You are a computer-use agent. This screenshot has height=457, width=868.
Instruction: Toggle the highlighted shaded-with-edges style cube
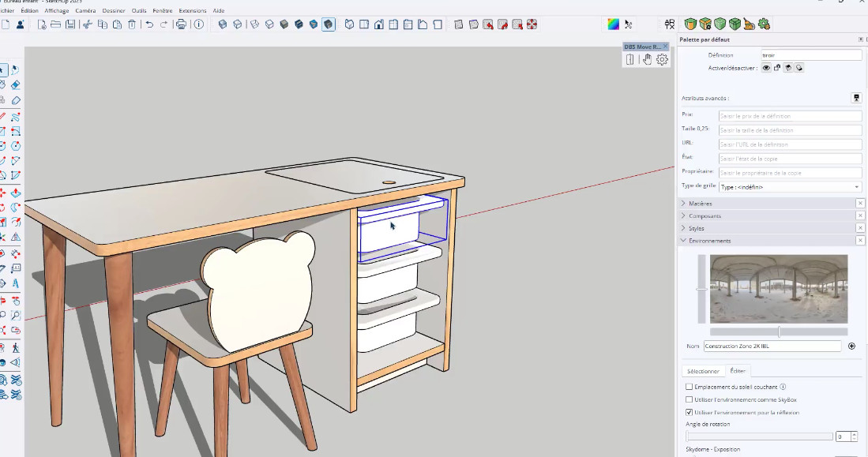(329, 24)
